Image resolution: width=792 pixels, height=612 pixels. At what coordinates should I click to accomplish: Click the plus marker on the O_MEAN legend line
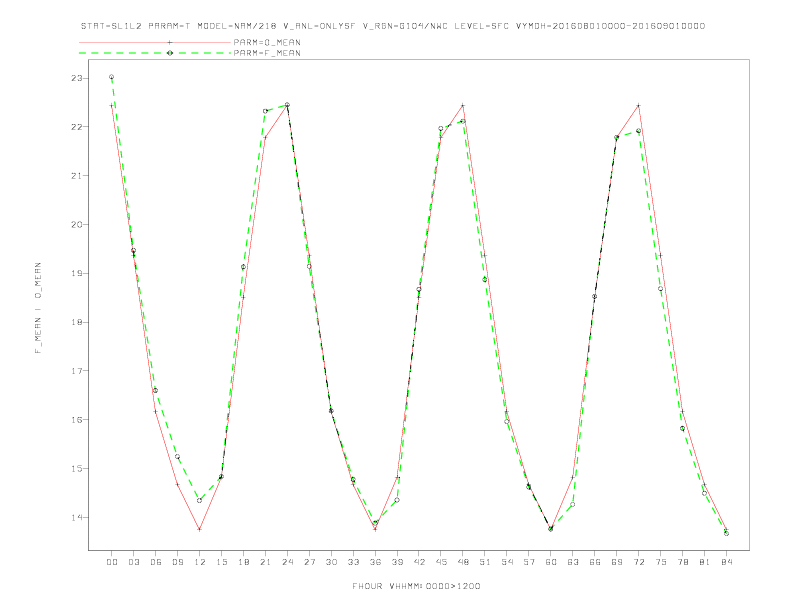click(x=170, y=42)
